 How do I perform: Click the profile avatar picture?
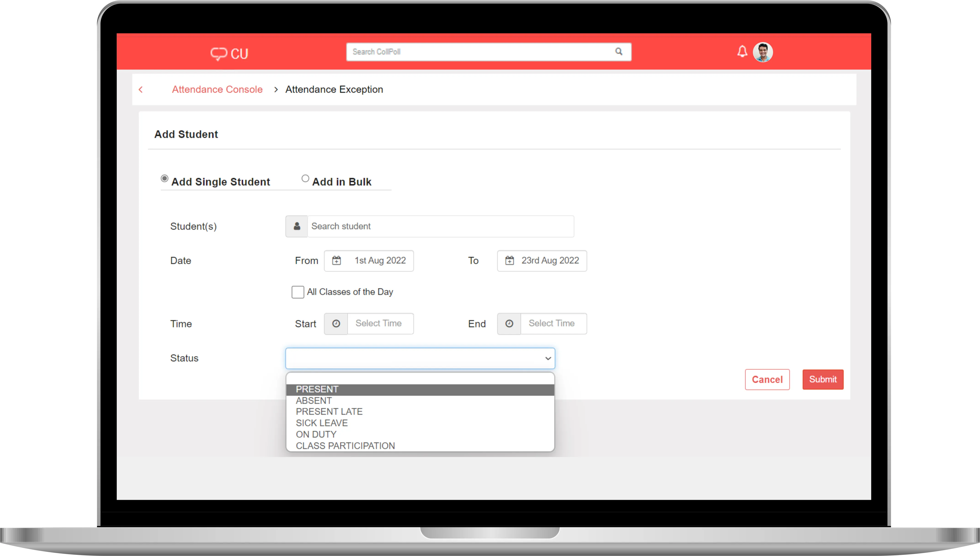(763, 52)
